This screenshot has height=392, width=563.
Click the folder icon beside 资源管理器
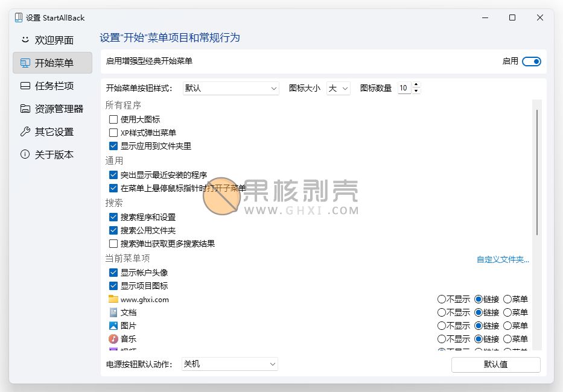point(25,109)
